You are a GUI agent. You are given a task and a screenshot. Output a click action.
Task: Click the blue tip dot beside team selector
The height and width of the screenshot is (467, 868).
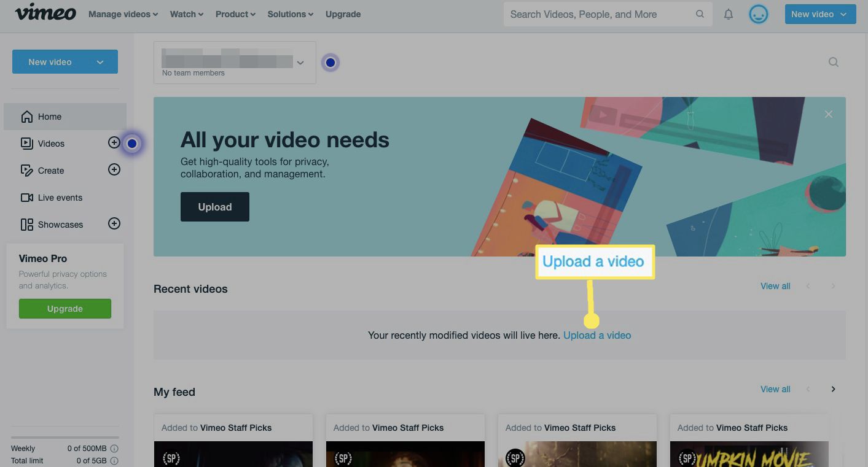click(330, 63)
